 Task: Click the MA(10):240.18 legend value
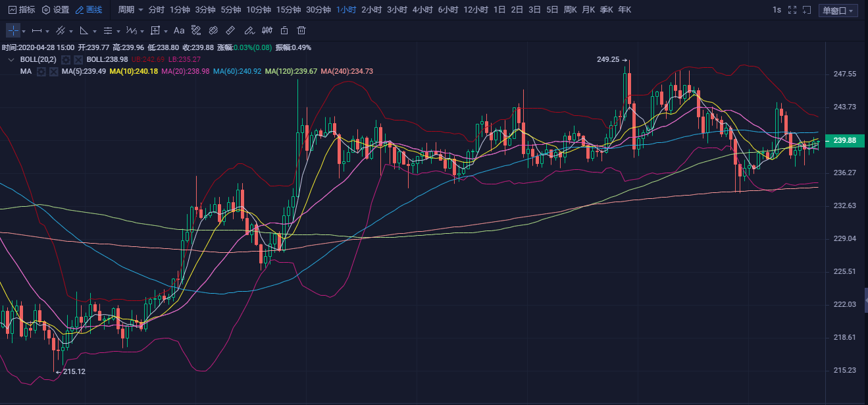coord(134,71)
